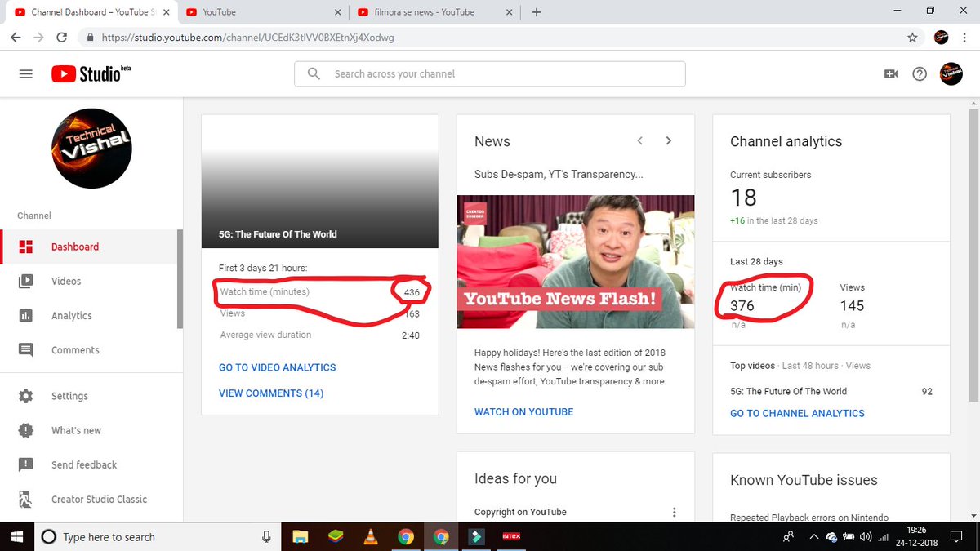
Task: Open Comments in the sidebar
Action: click(89, 350)
